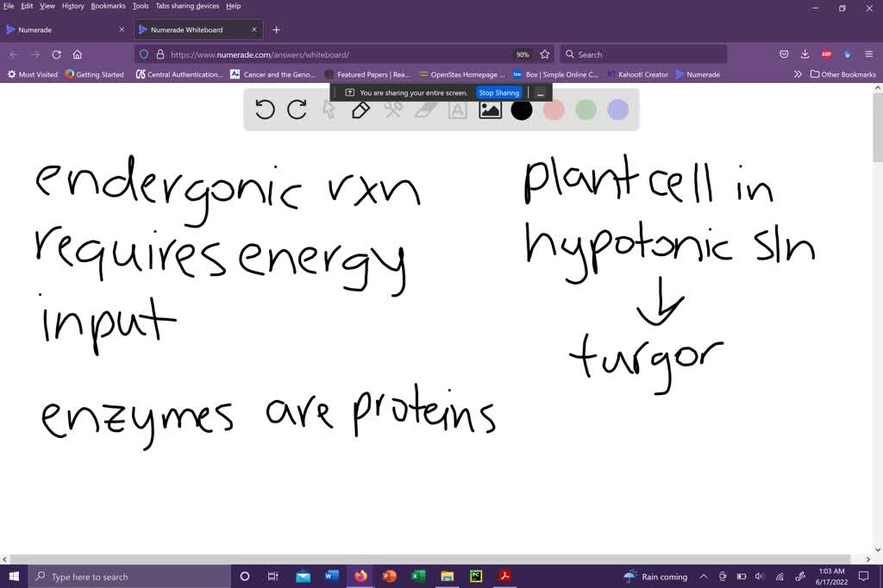The height and width of the screenshot is (588, 883).
Task: Open a new browser tab
Action: point(276,30)
